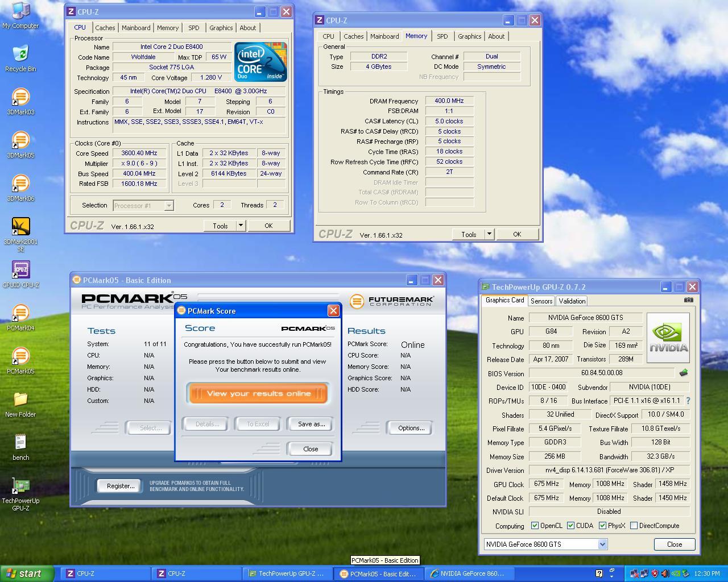Switch to Mainboard tab in CPU-Z CPU window
This screenshot has width=728, height=582.
pyautogui.click(x=136, y=28)
